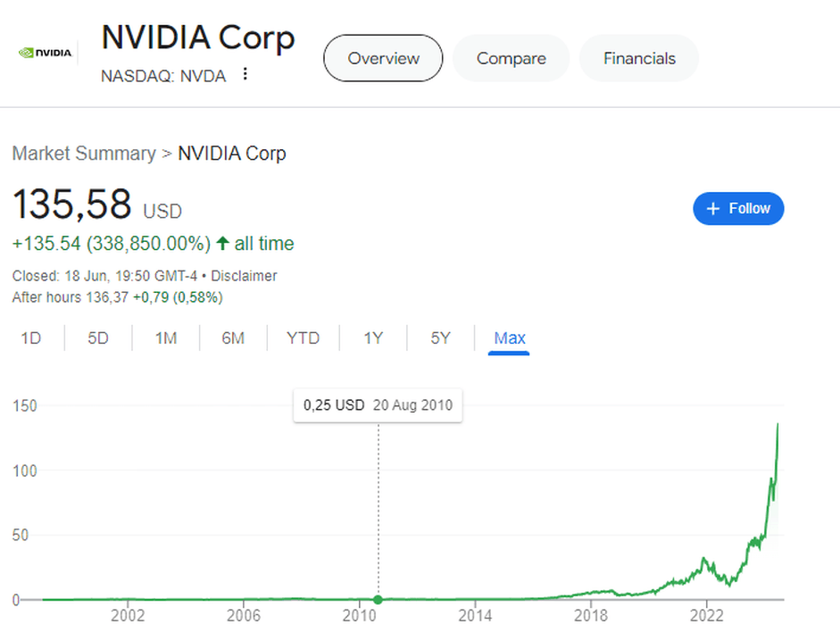The height and width of the screenshot is (633, 840).
Task: Open the Overview tab
Action: click(x=383, y=58)
